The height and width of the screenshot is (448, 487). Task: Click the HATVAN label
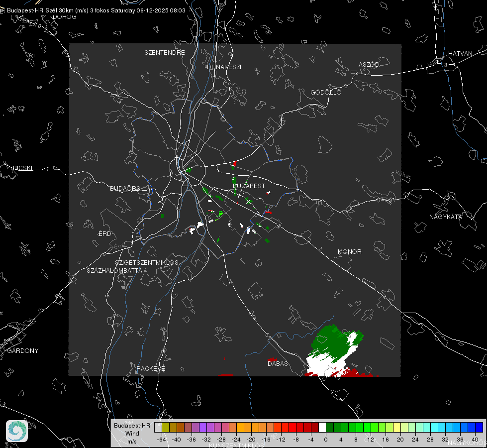click(x=460, y=53)
